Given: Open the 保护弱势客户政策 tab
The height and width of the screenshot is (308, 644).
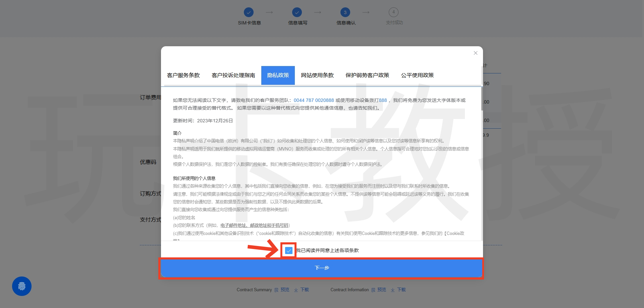Looking at the screenshot, I should tap(367, 75).
